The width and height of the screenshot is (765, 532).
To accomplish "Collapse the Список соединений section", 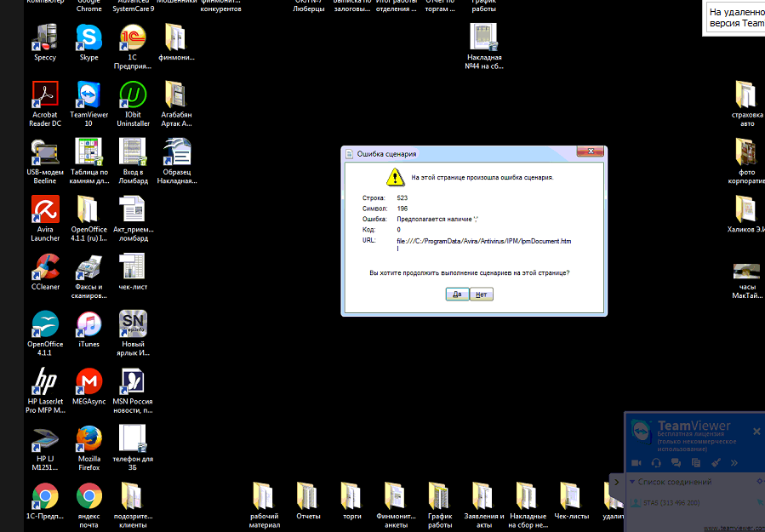I will 632,482.
